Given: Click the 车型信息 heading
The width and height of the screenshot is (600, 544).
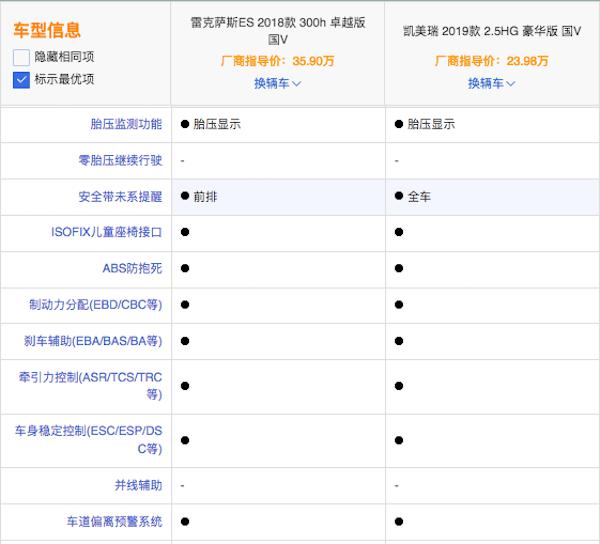Looking at the screenshot, I should pos(47,30).
